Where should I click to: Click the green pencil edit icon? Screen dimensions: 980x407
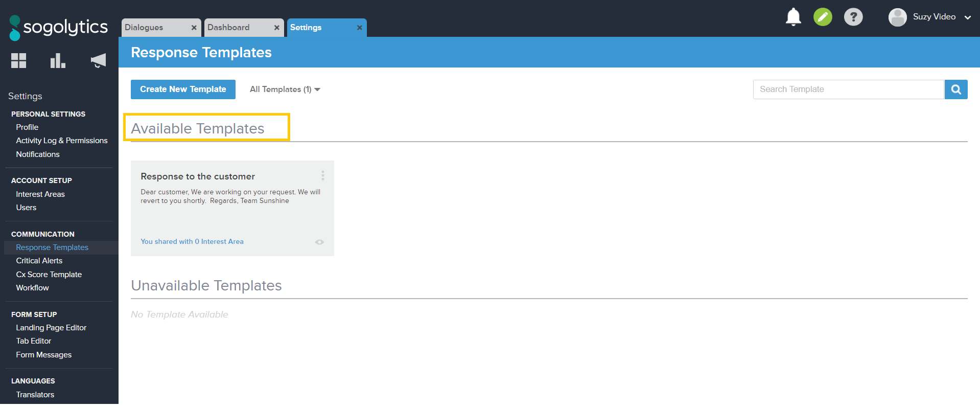click(823, 17)
